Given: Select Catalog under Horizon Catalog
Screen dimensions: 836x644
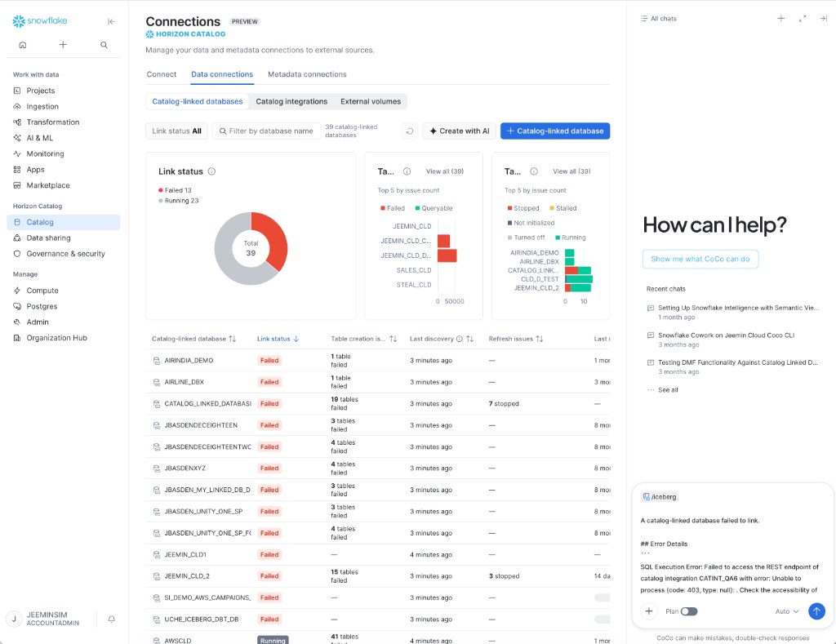Looking at the screenshot, I should [x=64, y=222].
